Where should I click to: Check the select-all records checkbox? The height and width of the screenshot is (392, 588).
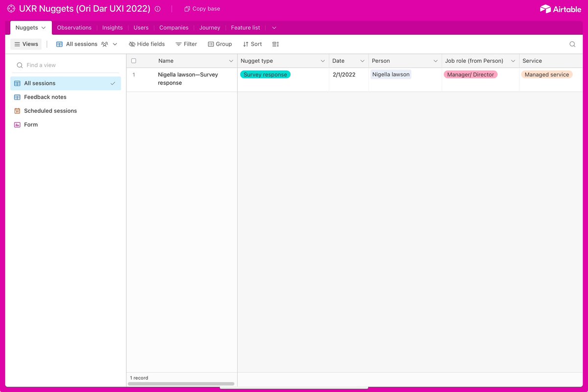point(134,61)
